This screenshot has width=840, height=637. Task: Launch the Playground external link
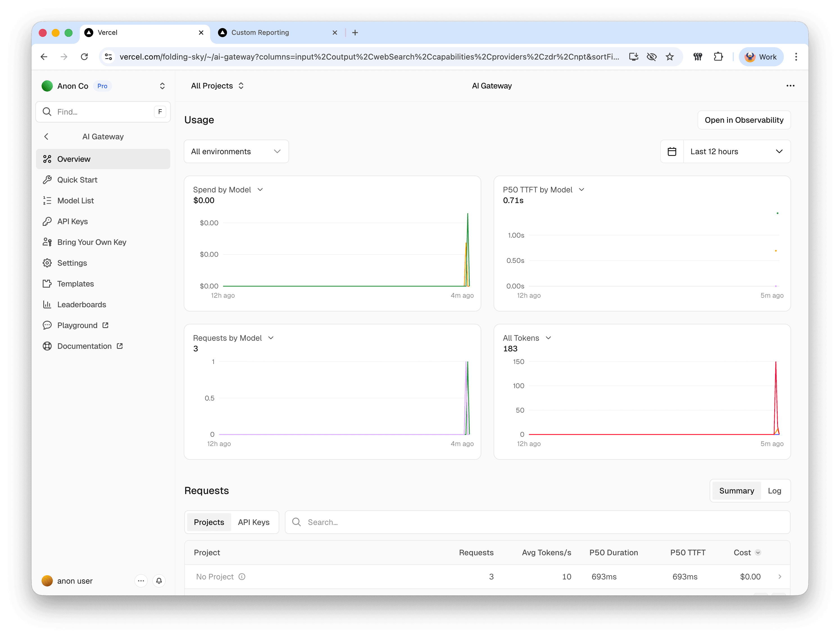click(x=103, y=325)
